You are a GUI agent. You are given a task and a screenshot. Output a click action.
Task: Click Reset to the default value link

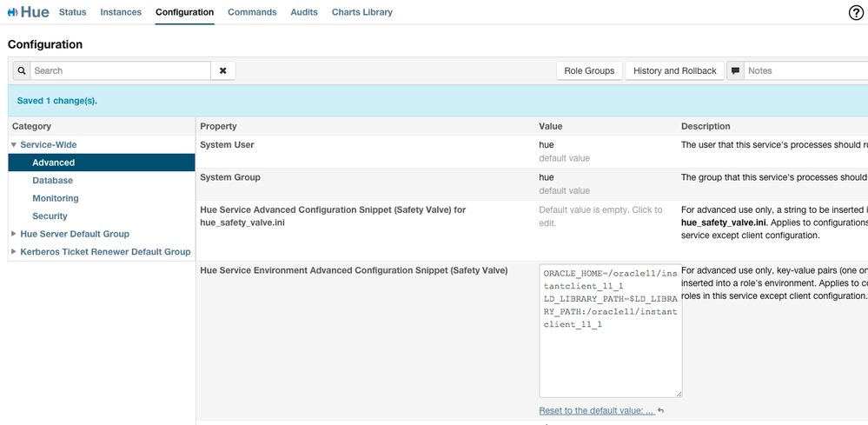[x=596, y=411]
